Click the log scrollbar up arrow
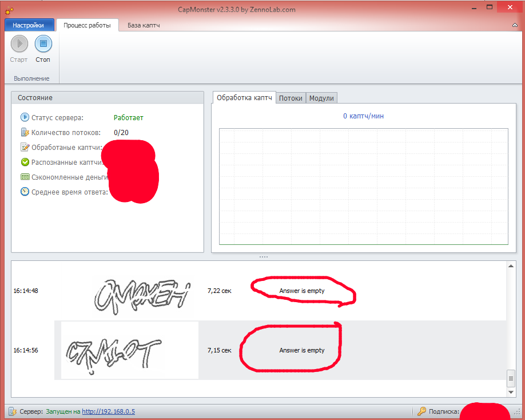The height and width of the screenshot is (420, 525). pyautogui.click(x=511, y=266)
